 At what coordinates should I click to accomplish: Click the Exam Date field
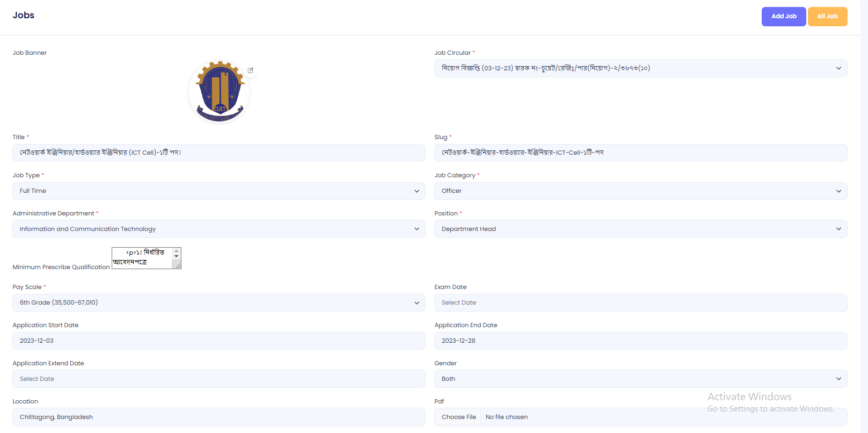click(x=640, y=303)
